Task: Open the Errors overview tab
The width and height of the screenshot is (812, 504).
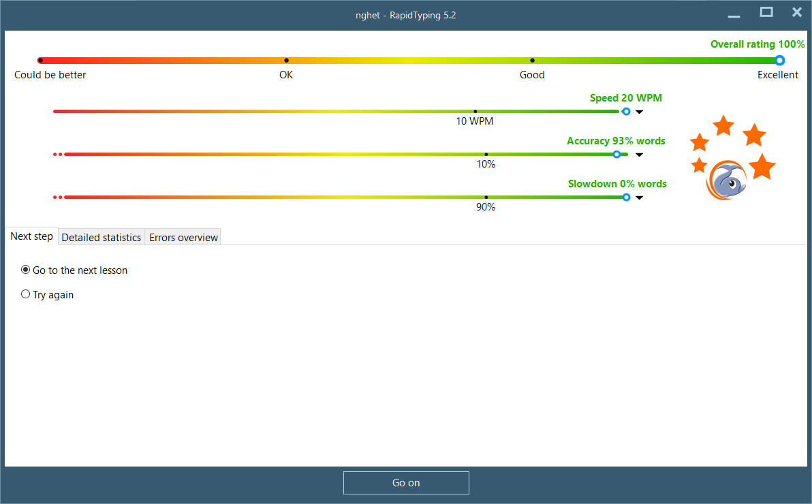Action: pos(183,237)
